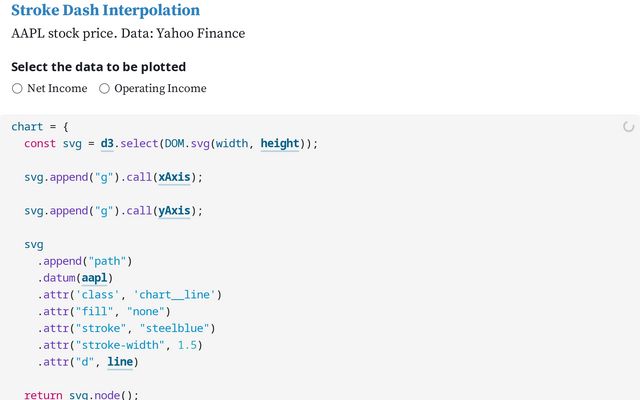640x400 pixels.
Task: Click the d3 reference in code
Action: point(107,144)
